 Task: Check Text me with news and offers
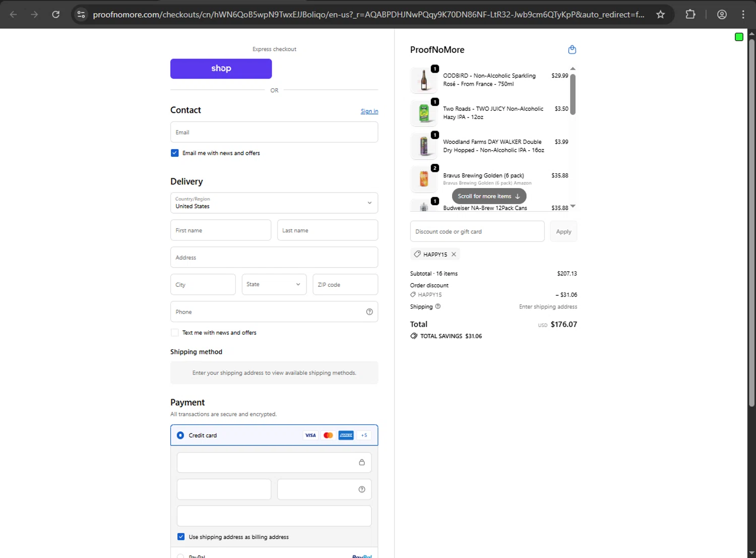[x=175, y=333]
